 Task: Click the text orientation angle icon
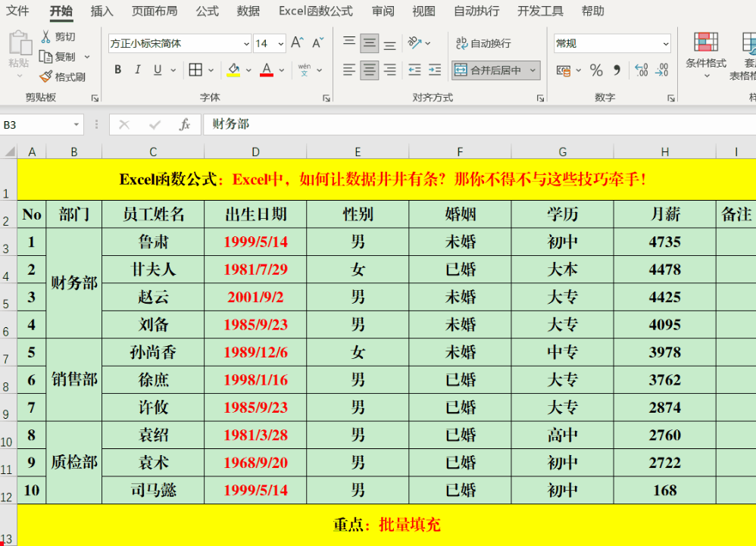[414, 43]
